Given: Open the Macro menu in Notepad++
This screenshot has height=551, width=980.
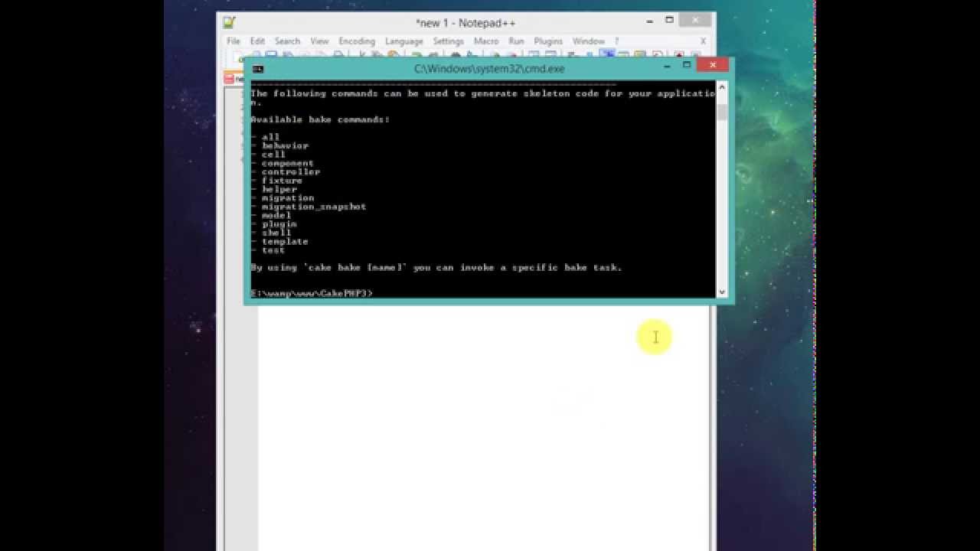Looking at the screenshot, I should (486, 41).
